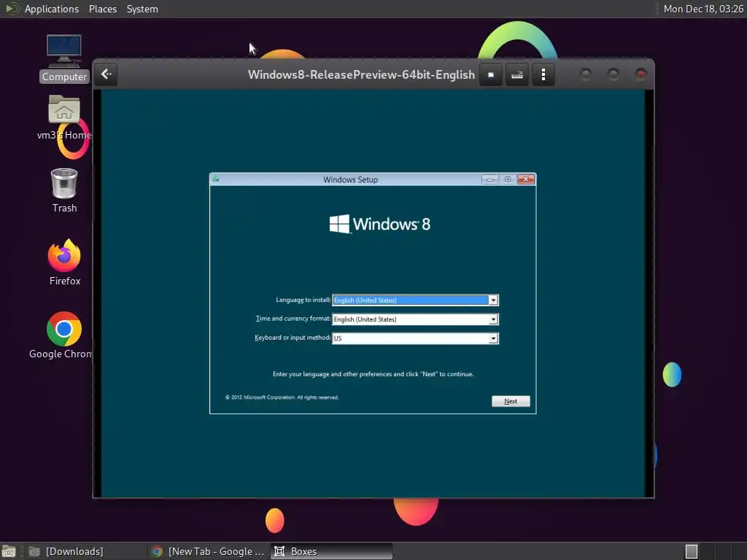Minimize the Windows Setup dialog
Image resolution: width=747 pixels, height=560 pixels.
489,179
